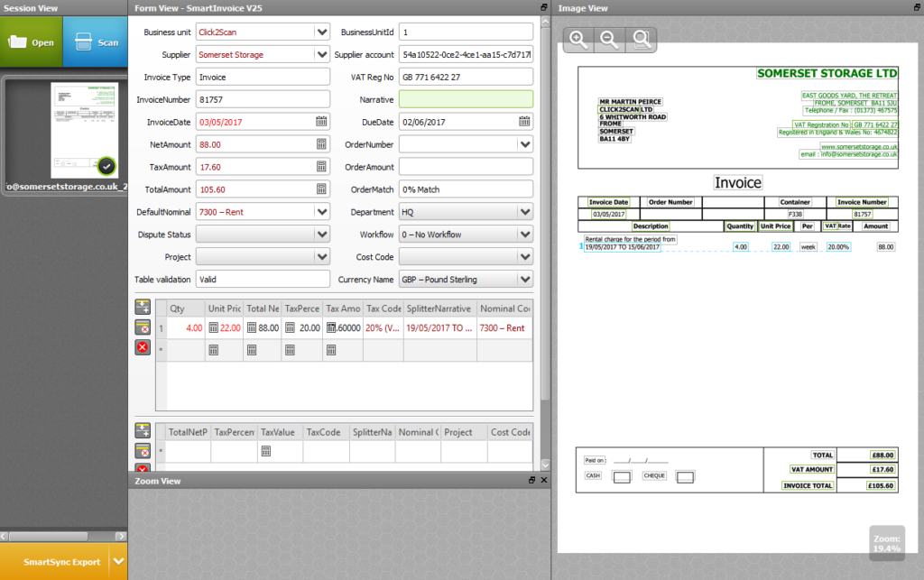Open calculator in row 1 TaxPerce cell

[290, 328]
